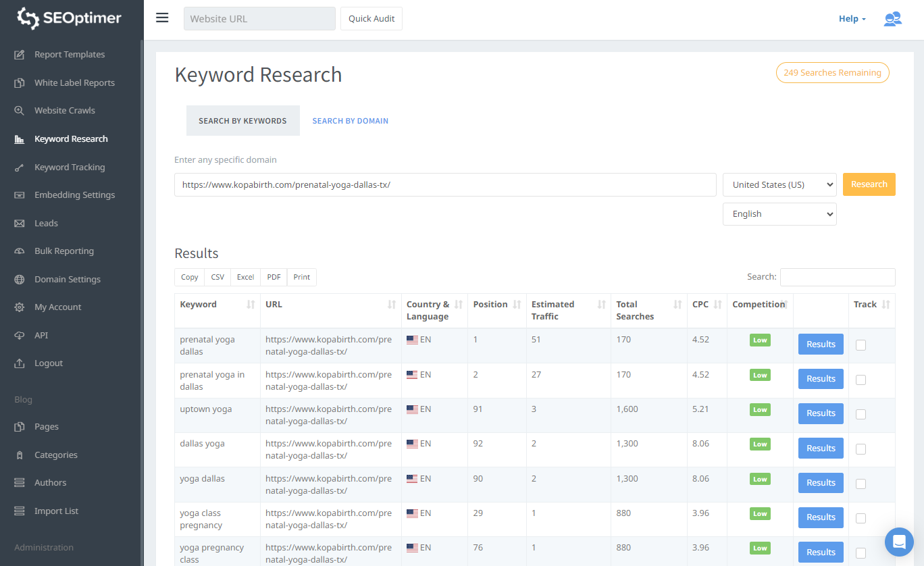This screenshot has width=924, height=566.
Task: Click the hamburger menu icon
Action: pos(162,18)
